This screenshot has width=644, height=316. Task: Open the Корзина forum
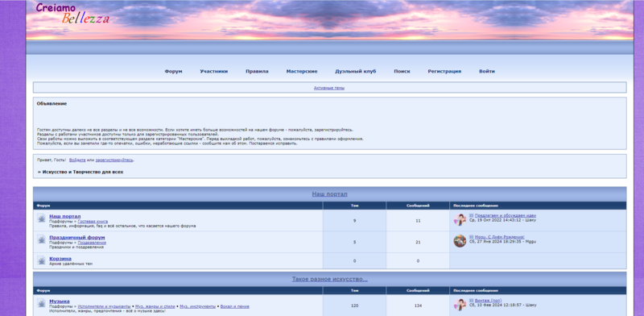(x=60, y=259)
